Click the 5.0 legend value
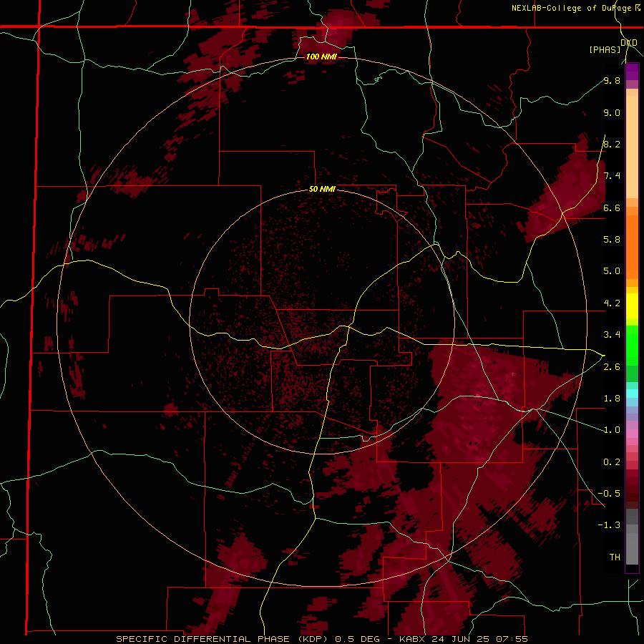 pos(612,271)
